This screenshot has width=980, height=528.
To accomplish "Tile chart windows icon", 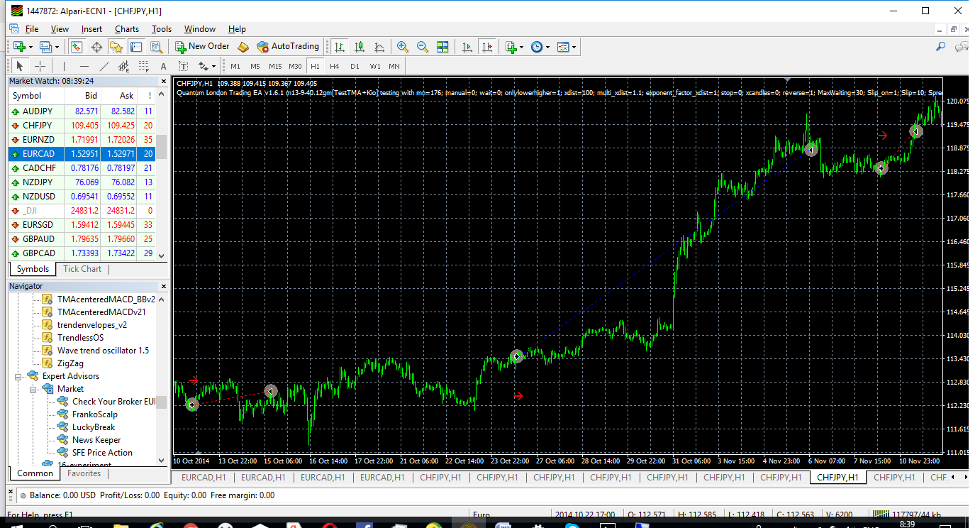I will click(x=442, y=47).
